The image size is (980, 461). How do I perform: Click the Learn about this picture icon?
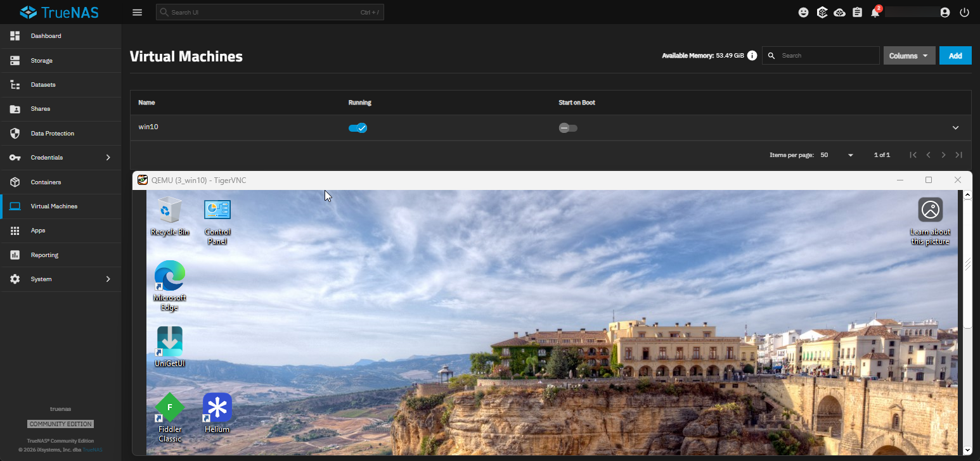930,221
